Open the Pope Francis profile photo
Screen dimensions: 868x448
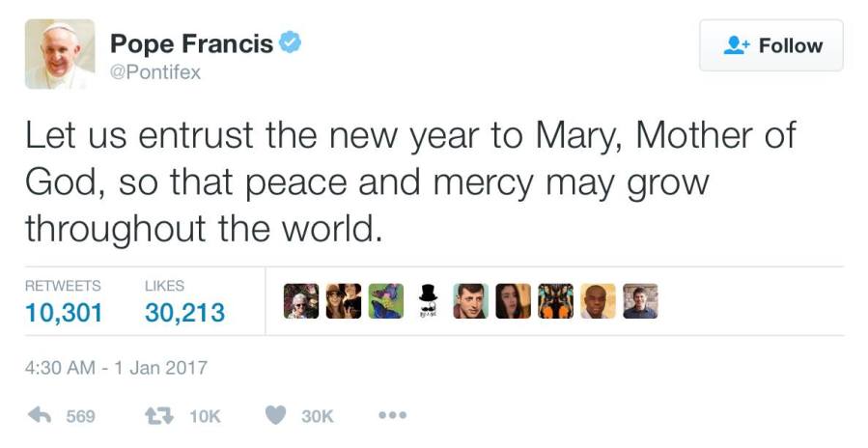tap(60, 54)
